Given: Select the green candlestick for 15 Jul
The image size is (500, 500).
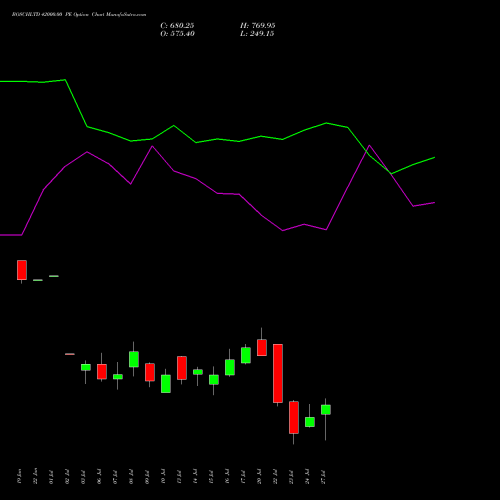Looking at the screenshot, I should (214, 380).
